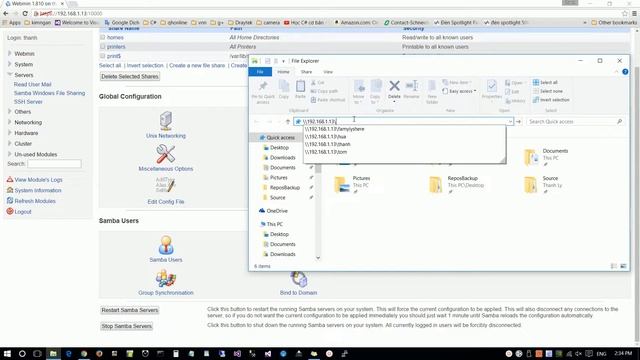
Task: Click the Windows Start button
Action: [x=7, y=353]
